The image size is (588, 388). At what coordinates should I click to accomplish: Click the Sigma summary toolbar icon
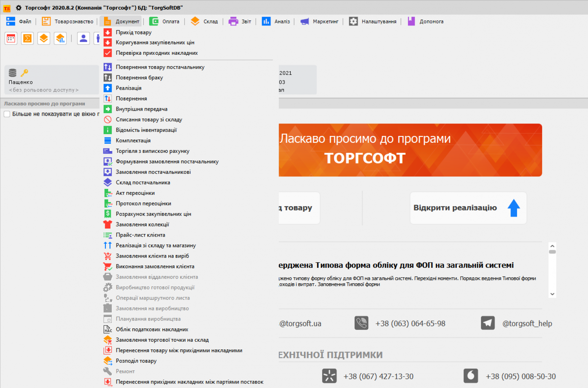pos(27,38)
